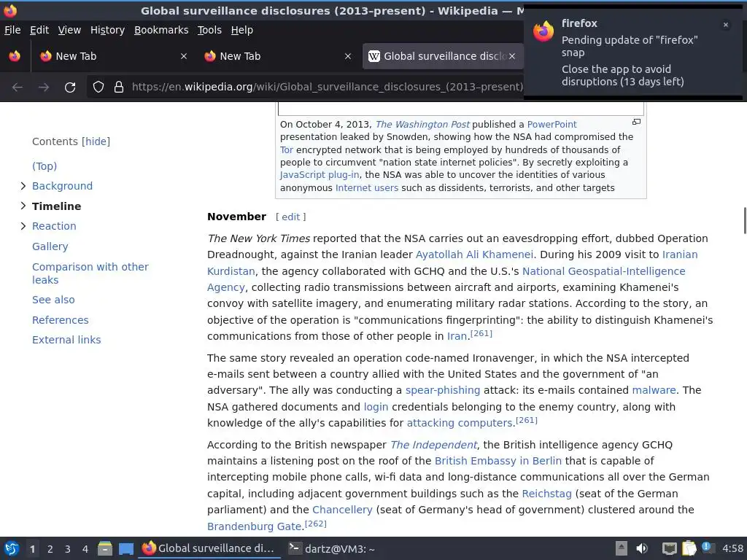747x560 pixels.
Task: Click the browser Forward arrow button
Action: tap(44, 87)
